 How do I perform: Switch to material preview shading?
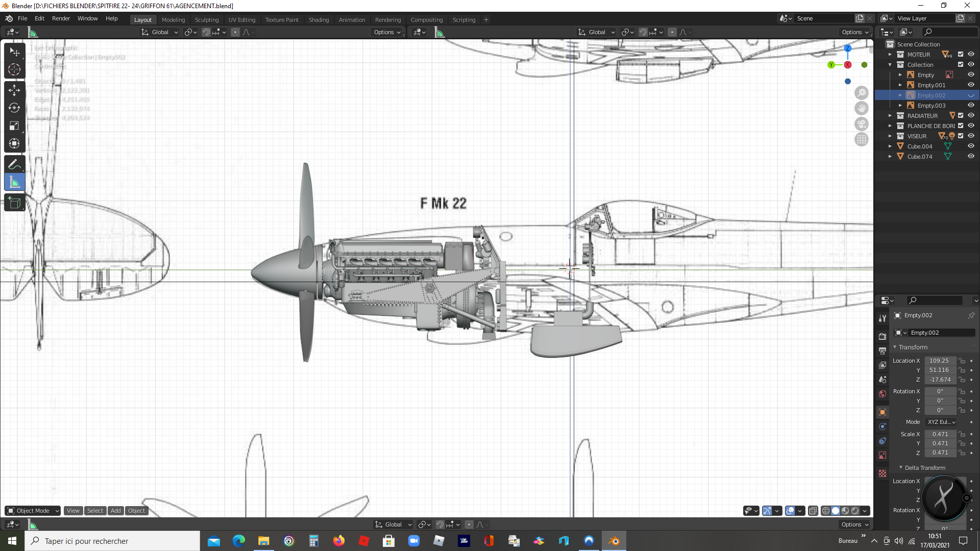[845, 511]
